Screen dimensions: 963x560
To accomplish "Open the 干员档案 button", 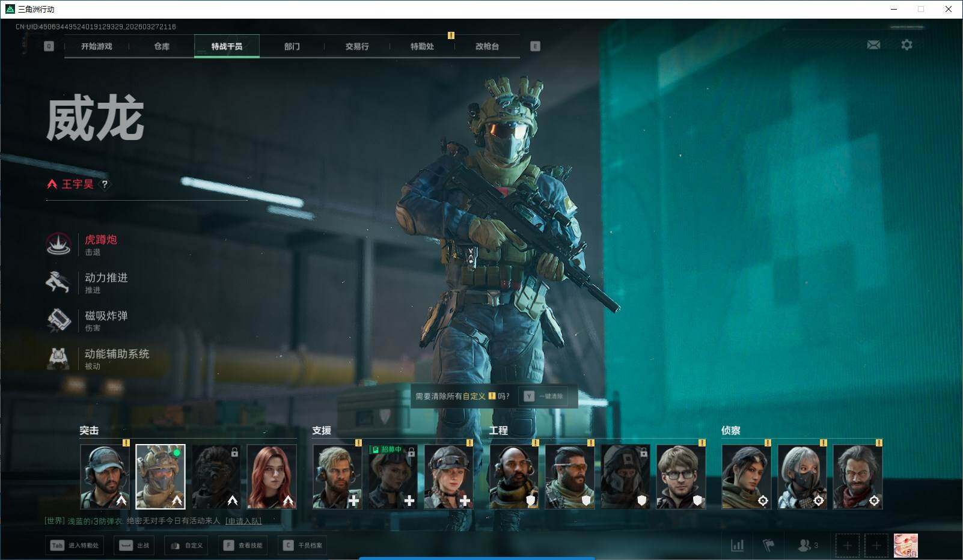I will 302,546.
